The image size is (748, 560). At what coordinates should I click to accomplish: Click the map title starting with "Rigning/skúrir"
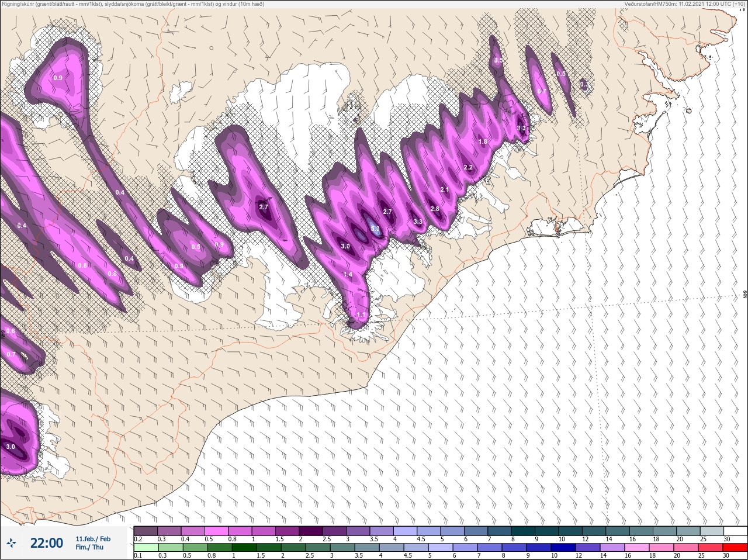click(133, 4)
